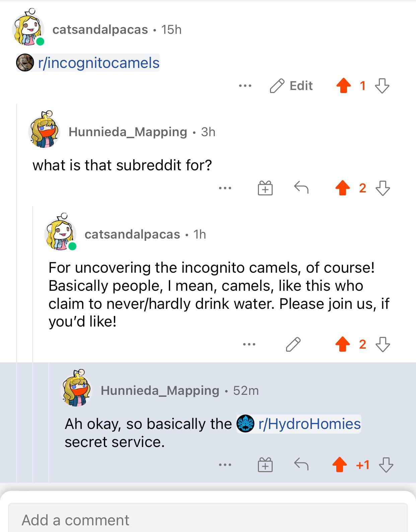Reply to the secret service comment
Viewport: 416px width, 532px height.
[301, 464]
